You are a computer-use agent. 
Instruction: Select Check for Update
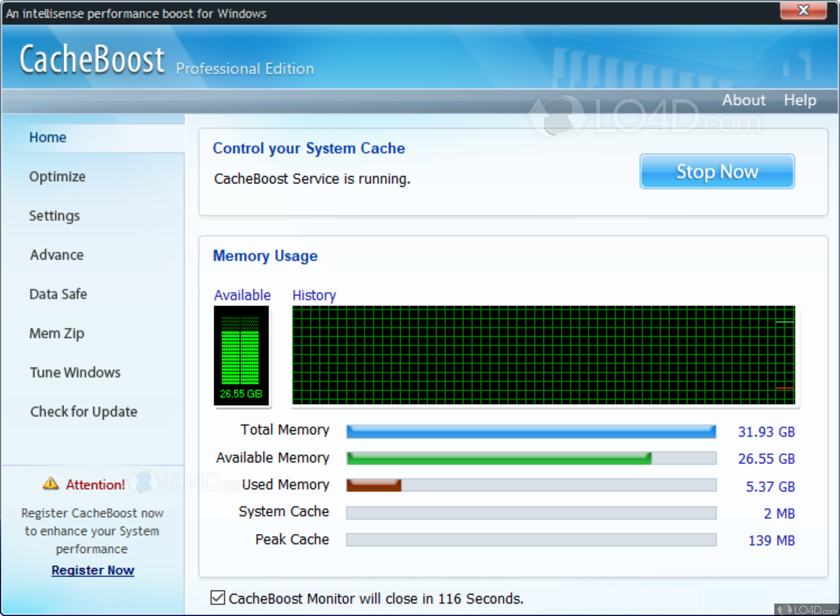[x=84, y=412]
